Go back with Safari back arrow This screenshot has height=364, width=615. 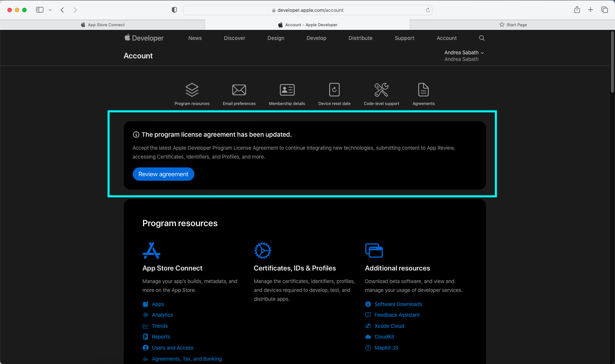62,10
